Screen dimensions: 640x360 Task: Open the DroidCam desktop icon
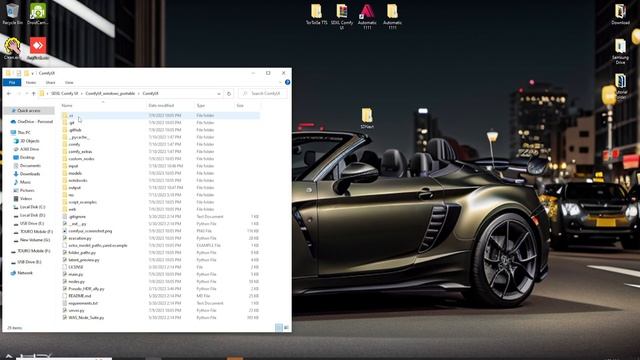pos(38,13)
